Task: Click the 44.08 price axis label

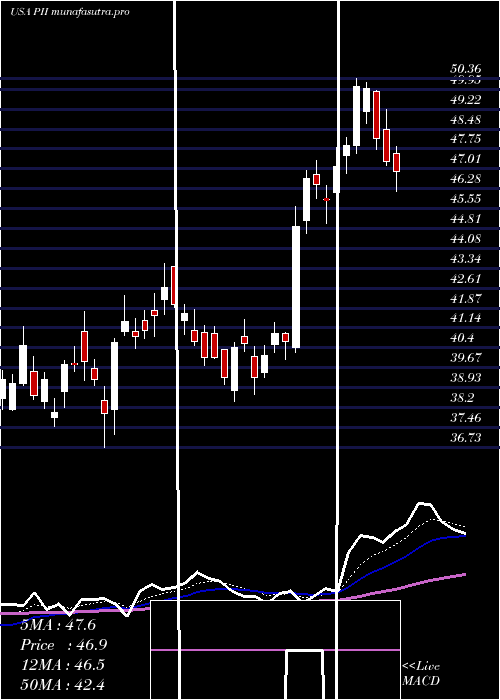Action: coord(466,239)
